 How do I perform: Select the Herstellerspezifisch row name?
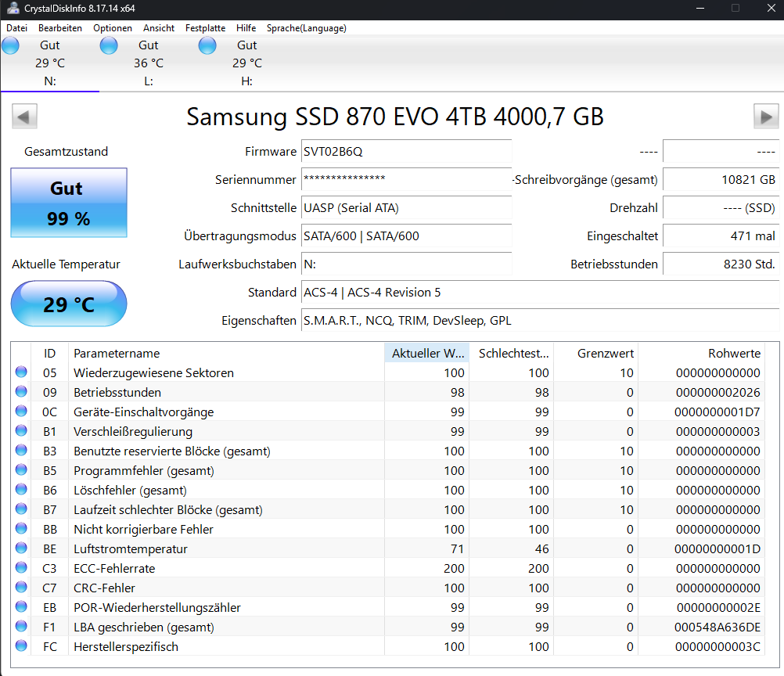click(x=126, y=646)
